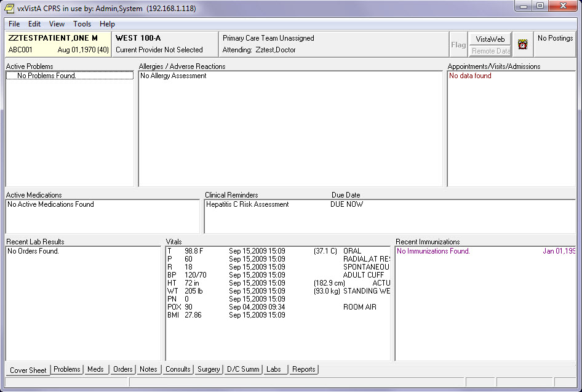Select the Cover Sheet tab
This screenshot has width=582, height=392.
tap(28, 370)
